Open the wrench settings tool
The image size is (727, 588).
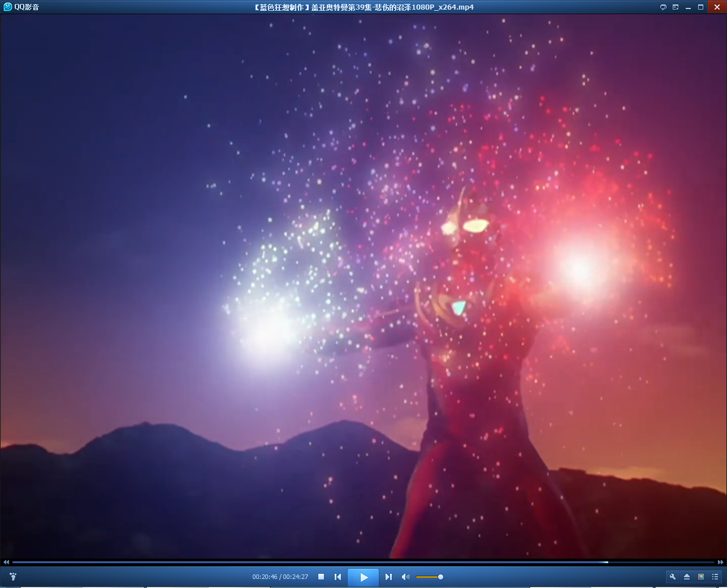(673, 577)
